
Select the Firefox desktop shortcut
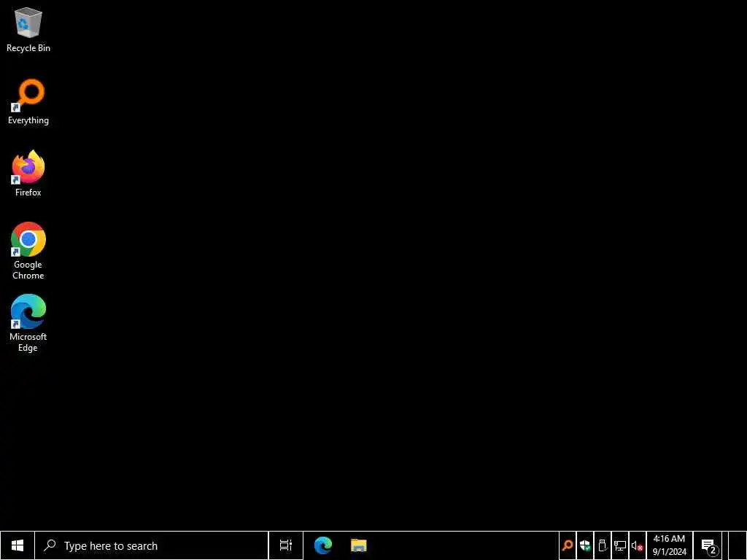click(28, 174)
